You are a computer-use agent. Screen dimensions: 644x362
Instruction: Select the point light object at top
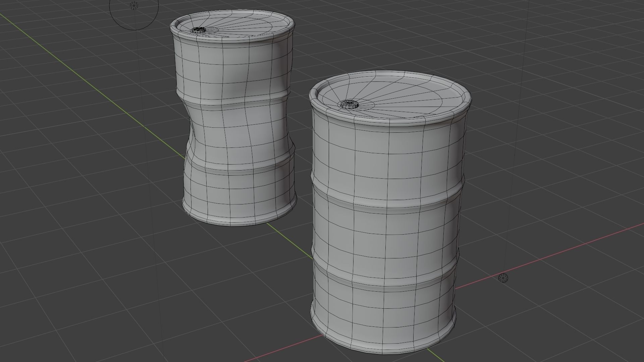134,6
